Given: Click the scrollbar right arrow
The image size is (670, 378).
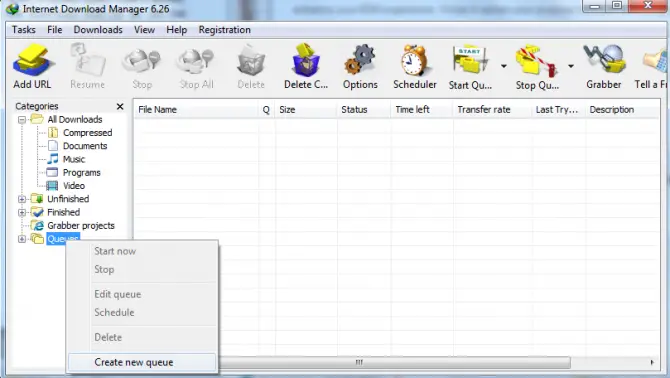Looking at the screenshot, I should tap(652, 363).
